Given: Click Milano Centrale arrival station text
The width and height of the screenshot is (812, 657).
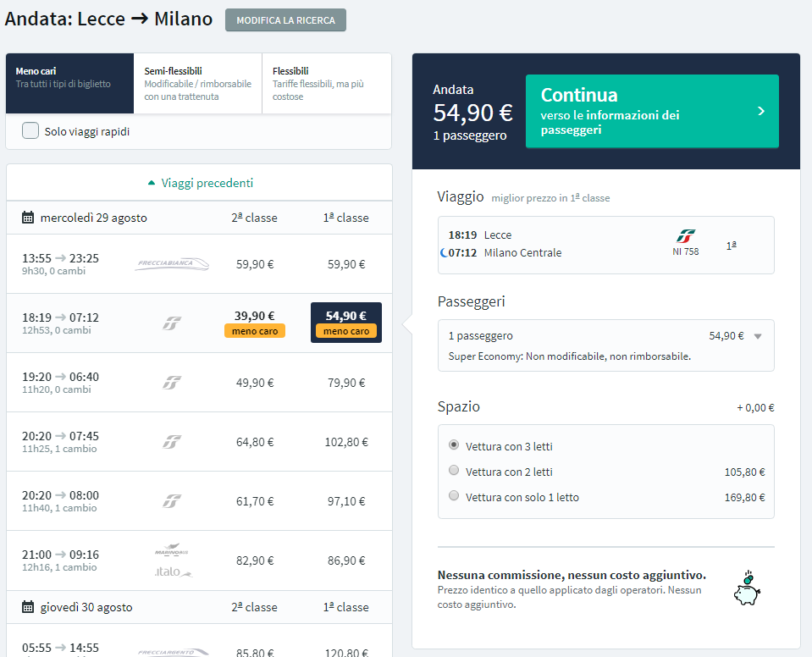Looking at the screenshot, I should 522,252.
